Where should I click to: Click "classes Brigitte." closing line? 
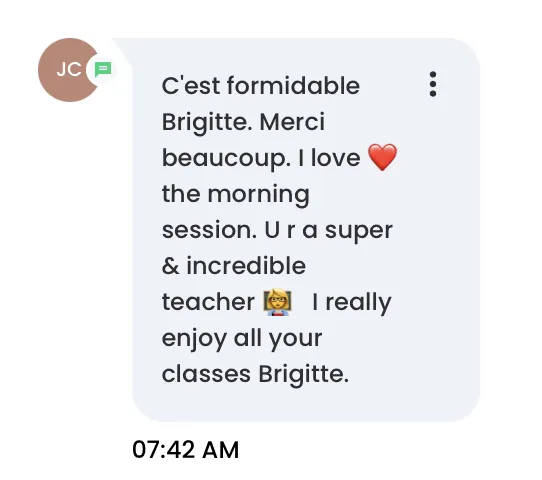tap(255, 374)
